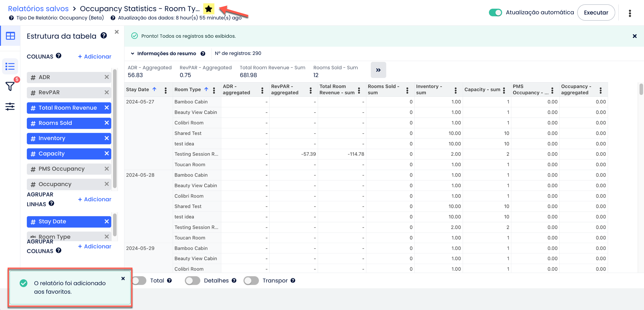Viewport: 644px width, 310px height.
Task: Open the filter panel icon
Action: (x=10, y=86)
